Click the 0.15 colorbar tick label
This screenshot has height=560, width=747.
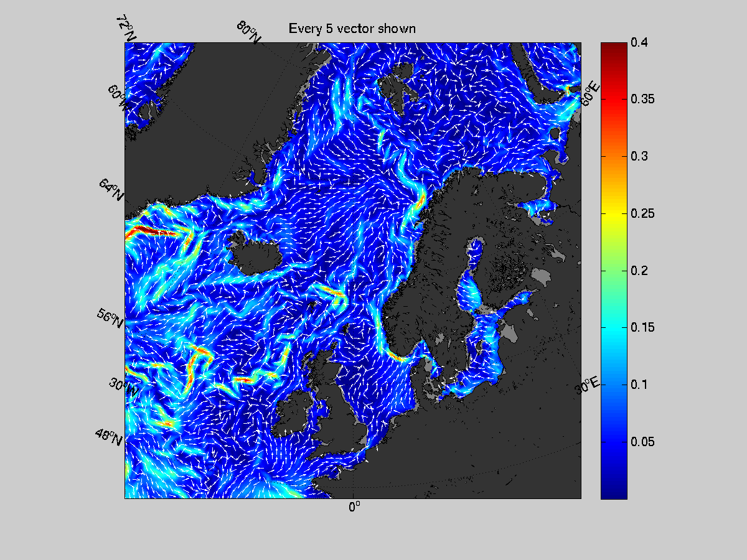[x=643, y=327]
